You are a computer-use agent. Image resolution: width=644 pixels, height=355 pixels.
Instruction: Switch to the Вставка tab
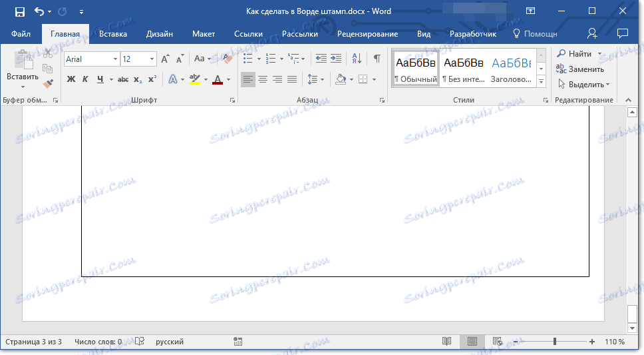[113, 34]
